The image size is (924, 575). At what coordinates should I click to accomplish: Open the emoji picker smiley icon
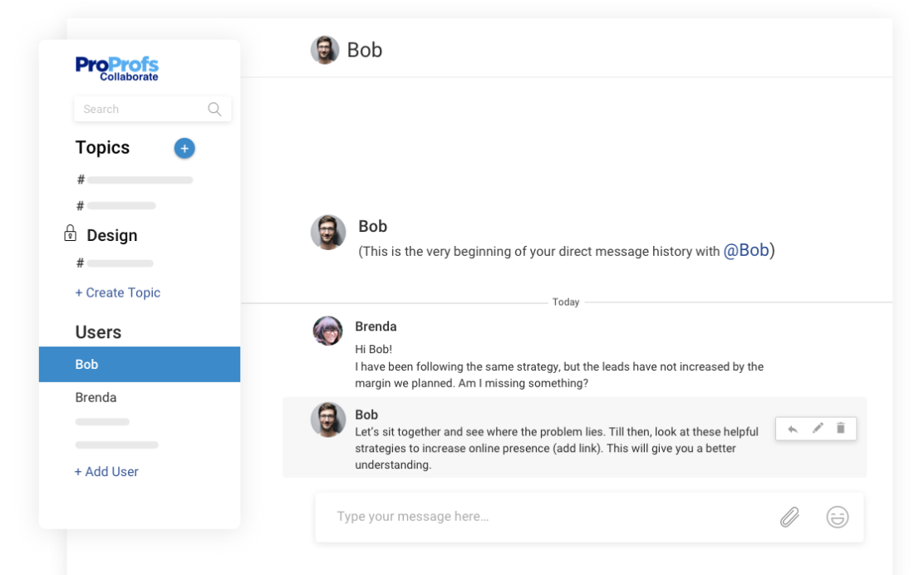837,517
